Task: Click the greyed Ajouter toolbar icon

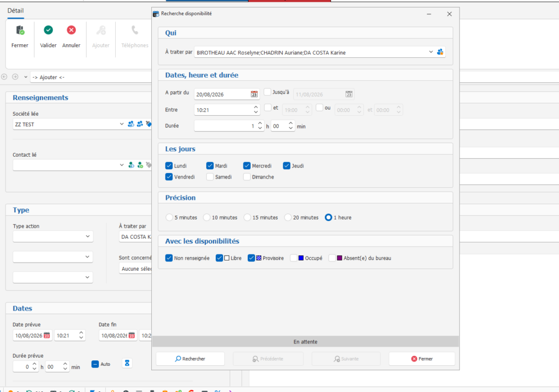Action: click(101, 31)
